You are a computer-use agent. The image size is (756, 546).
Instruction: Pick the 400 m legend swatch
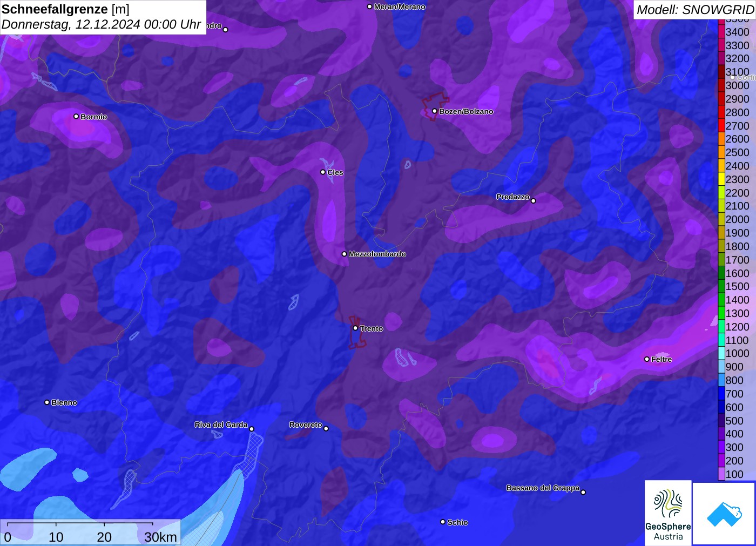[x=721, y=434]
